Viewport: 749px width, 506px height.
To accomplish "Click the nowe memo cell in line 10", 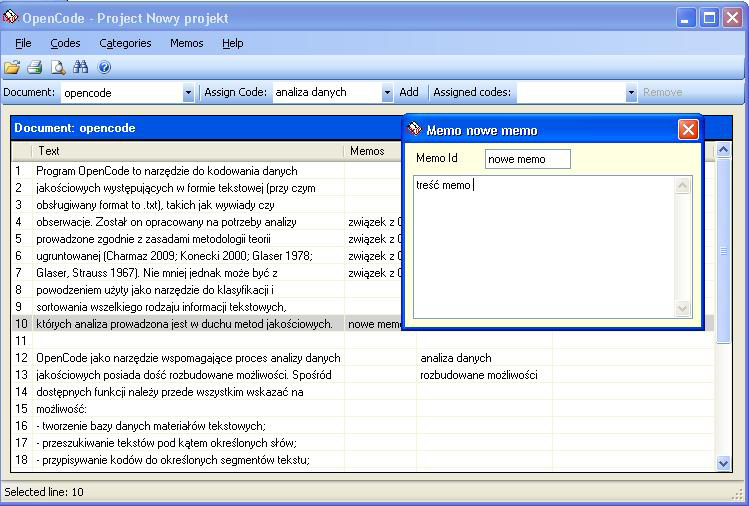I will point(374,324).
